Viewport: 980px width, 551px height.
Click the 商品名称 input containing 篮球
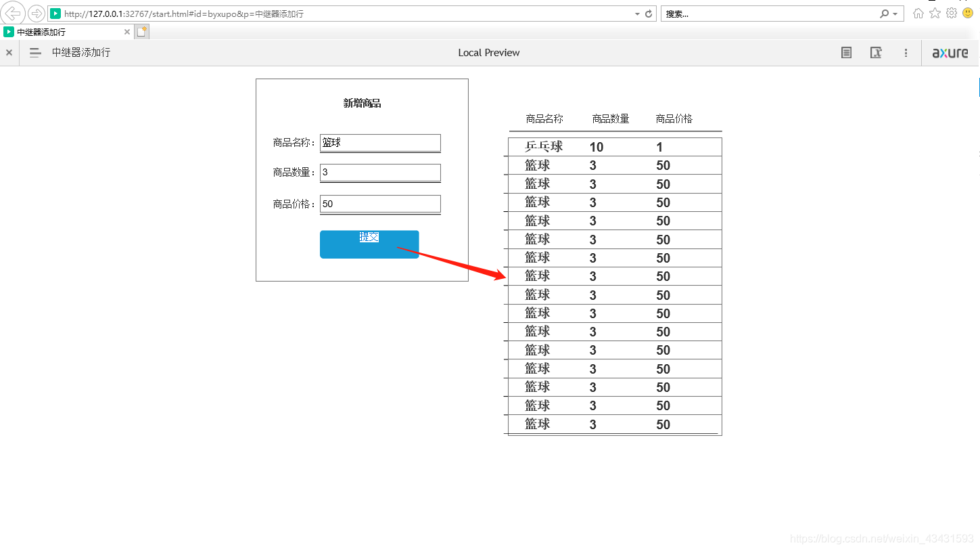pyautogui.click(x=380, y=143)
